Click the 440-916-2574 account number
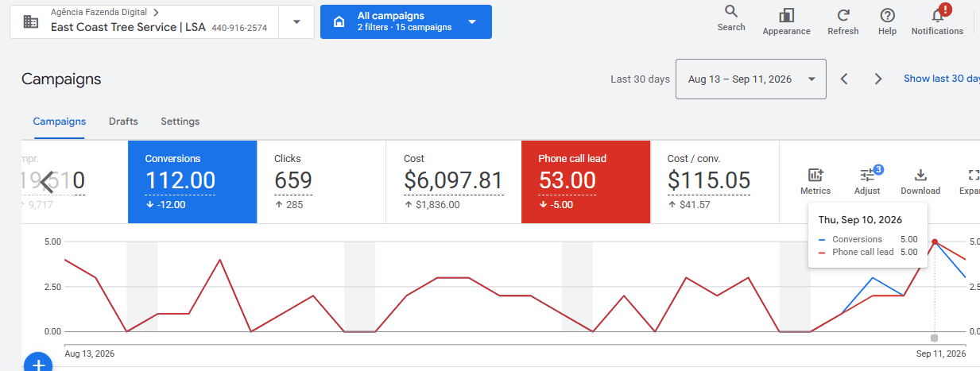Screen dimensions: 980x371 tap(239, 28)
